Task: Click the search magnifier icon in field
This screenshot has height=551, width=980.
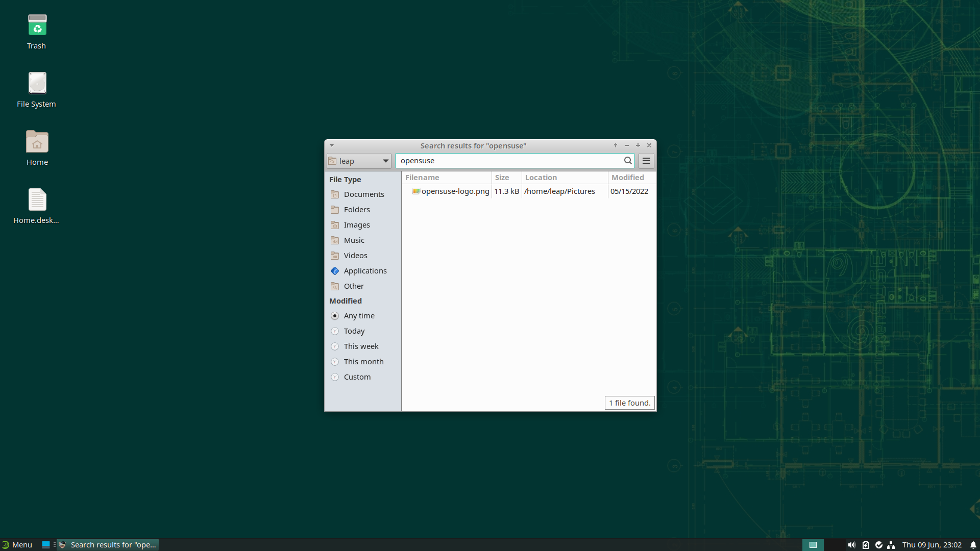Action: tap(628, 161)
